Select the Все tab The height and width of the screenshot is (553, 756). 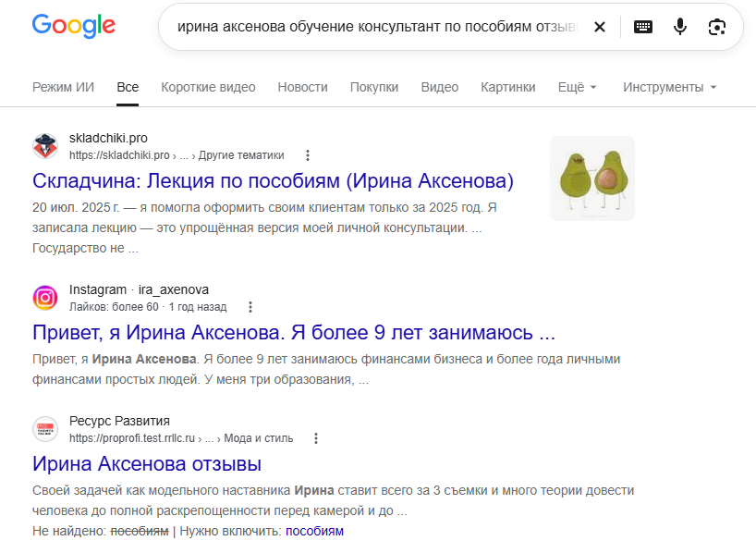(x=128, y=87)
